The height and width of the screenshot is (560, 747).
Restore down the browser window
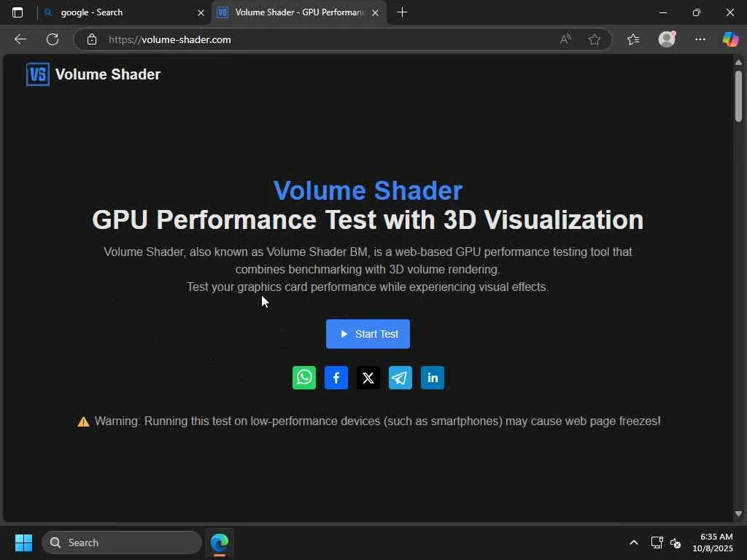coord(697,12)
